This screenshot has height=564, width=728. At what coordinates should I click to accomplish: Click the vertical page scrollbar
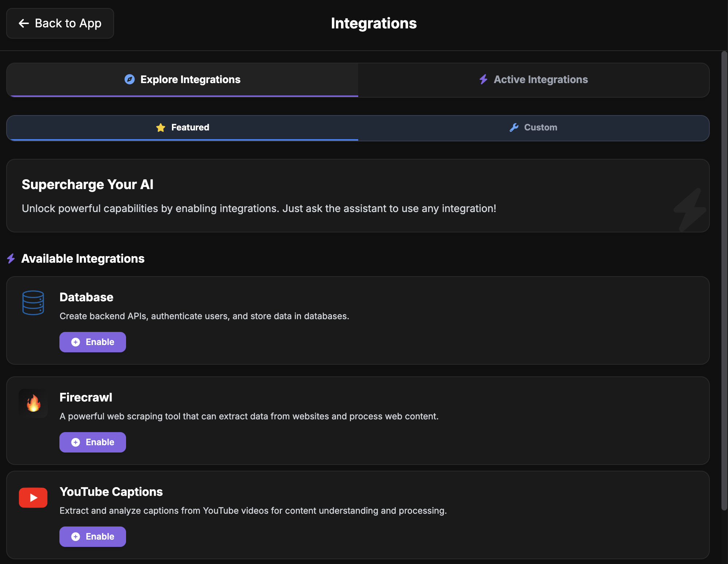click(x=724, y=281)
